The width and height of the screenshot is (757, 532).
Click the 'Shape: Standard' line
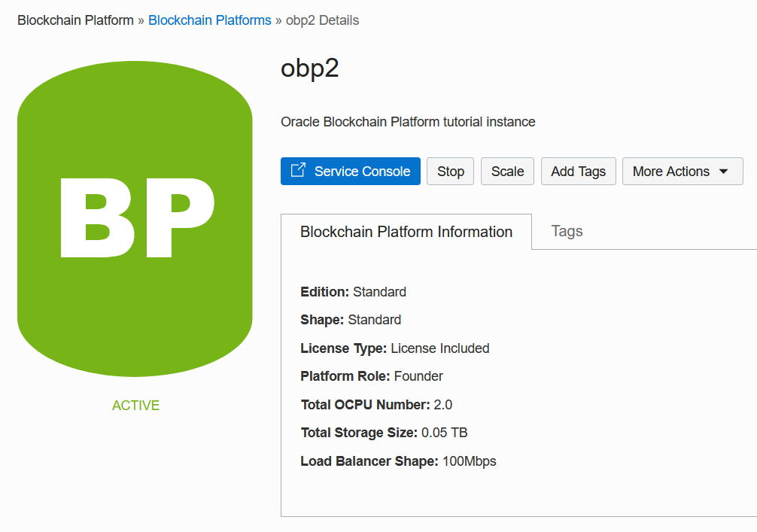tap(351, 320)
